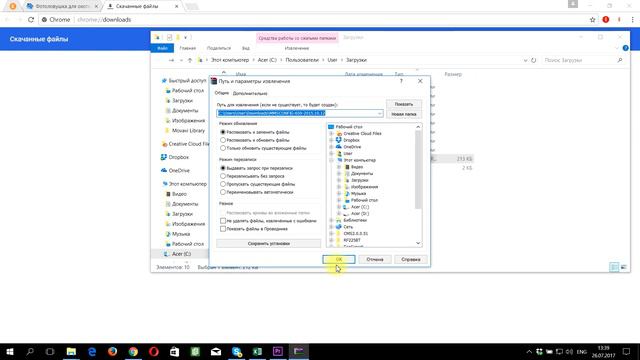Viewport: 640px width, 360px height.
Task: Expand OneDrive node in folder tree
Action: (331, 147)
